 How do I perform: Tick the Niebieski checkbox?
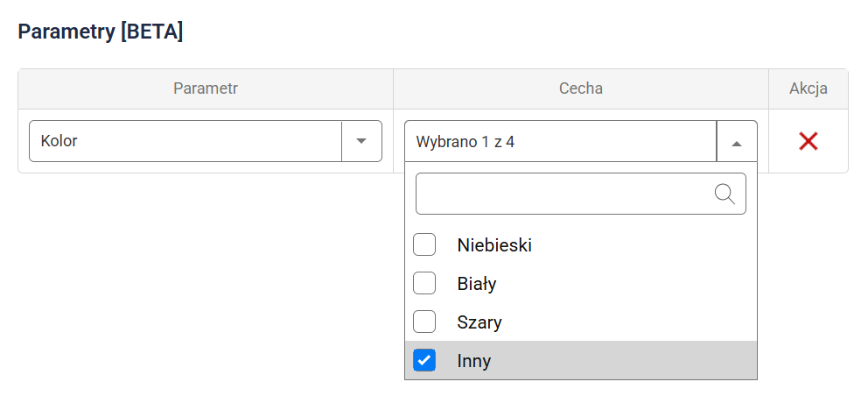pyautogui.click(x=424, y=245)
